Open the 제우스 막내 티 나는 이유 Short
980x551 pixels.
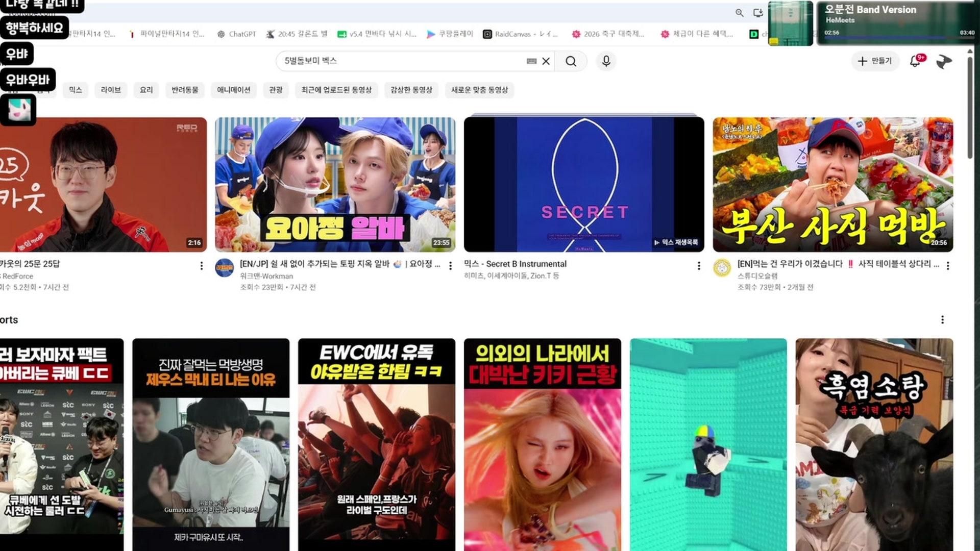pyautogui.click(x=211, y=444)
